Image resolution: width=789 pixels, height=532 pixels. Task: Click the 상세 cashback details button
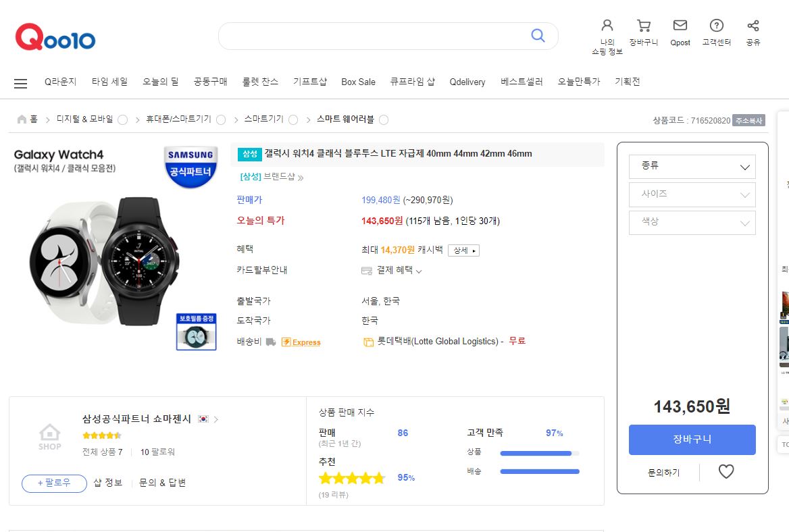[x=463, y=250]
